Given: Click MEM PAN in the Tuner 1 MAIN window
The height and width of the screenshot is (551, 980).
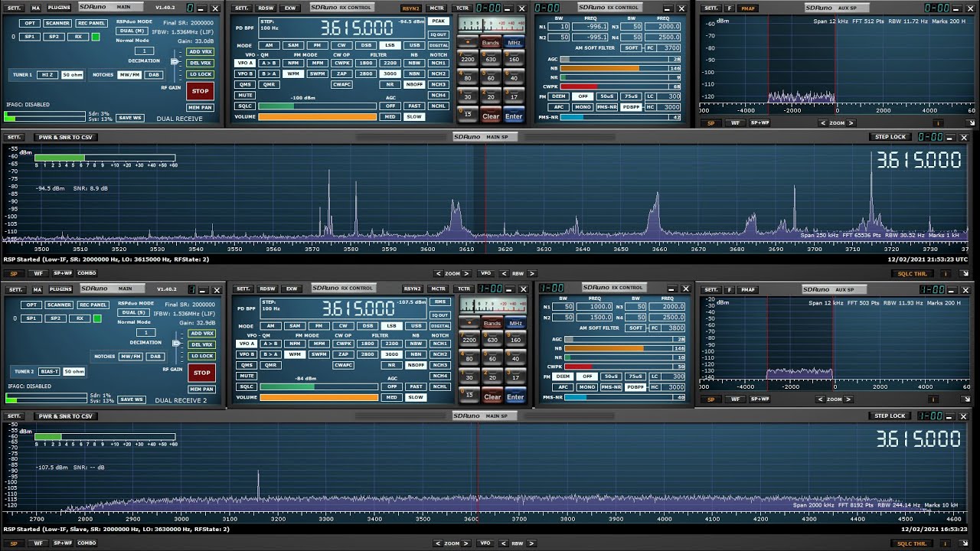Looking at the screenshot, I should click(x=200, y=108).
